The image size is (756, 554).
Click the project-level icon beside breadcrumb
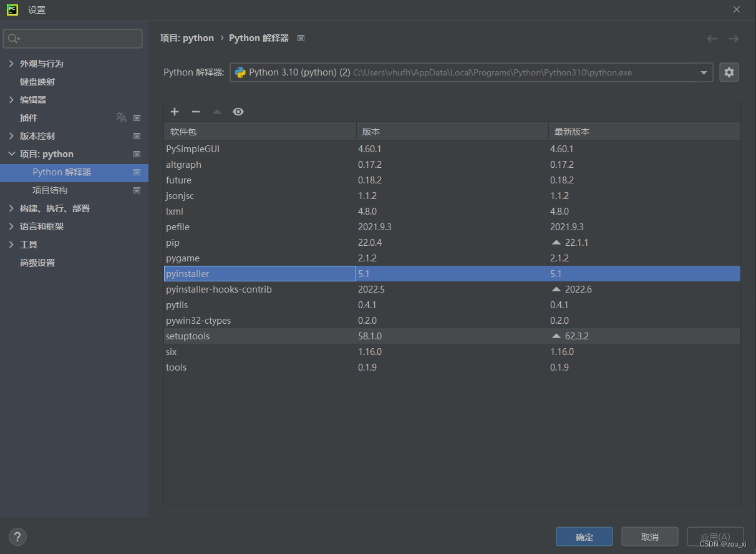301,38
